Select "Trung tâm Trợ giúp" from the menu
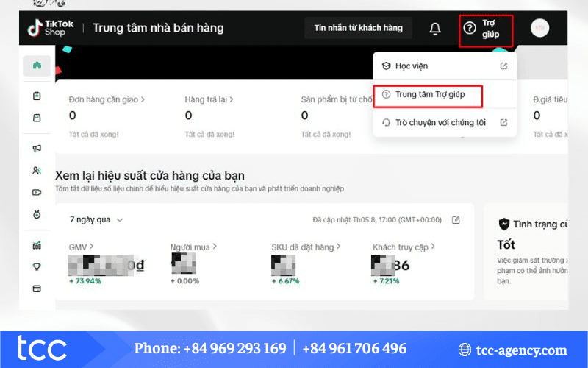588x368 pixels. coord(430,95)
